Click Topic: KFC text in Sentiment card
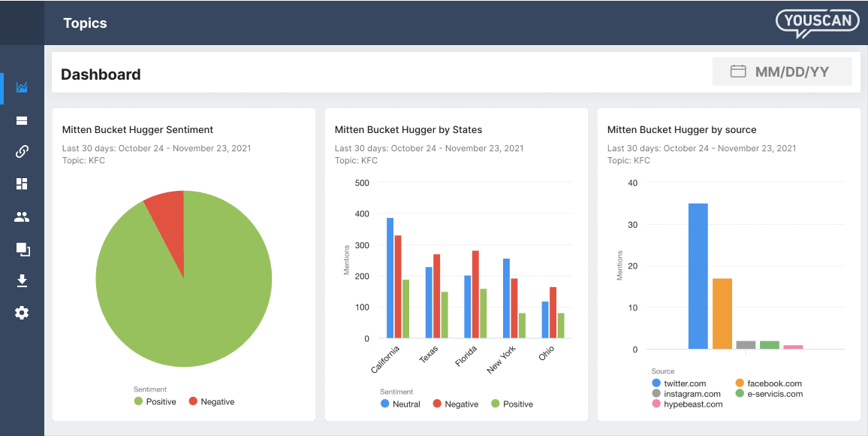This screenshot has height=436, width=868. coord(83,161)
